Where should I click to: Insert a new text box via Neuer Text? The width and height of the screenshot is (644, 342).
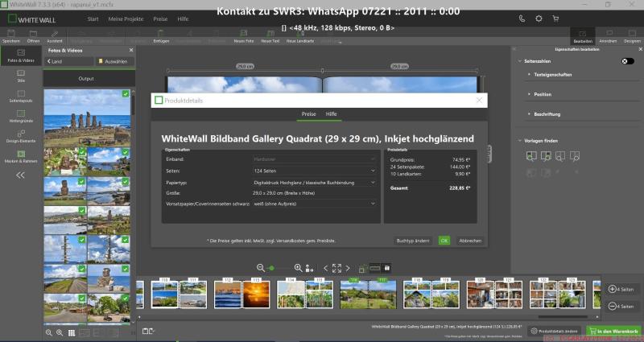click(x=270, y=36)
